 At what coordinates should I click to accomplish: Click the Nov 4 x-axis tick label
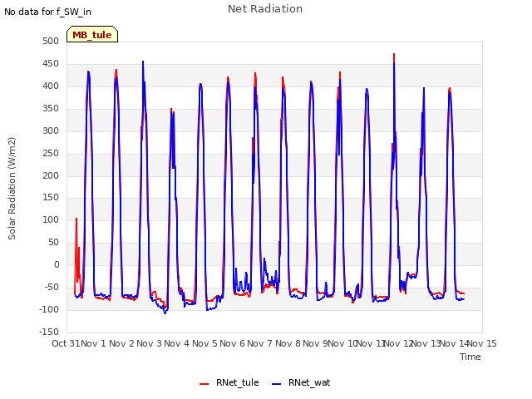[177, 343]
